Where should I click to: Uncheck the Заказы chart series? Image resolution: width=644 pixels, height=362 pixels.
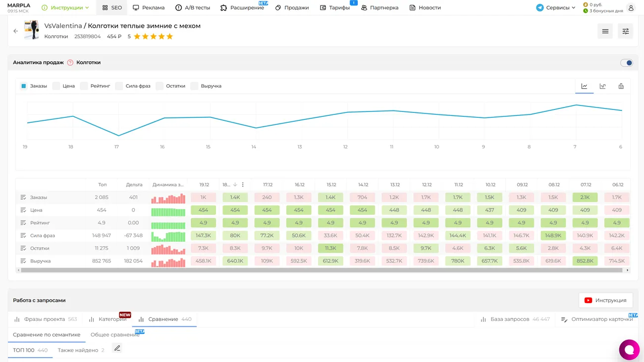(x=24, y=86)
